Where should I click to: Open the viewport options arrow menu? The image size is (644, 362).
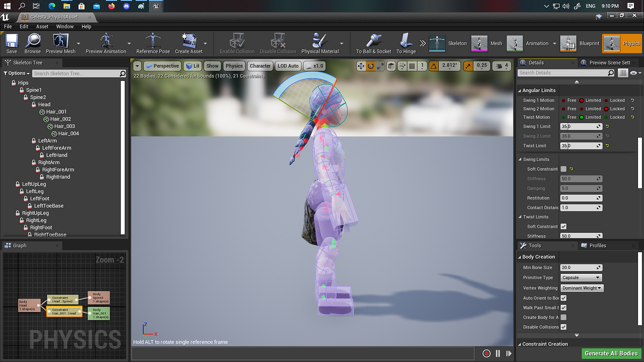[x=137, y=66]
